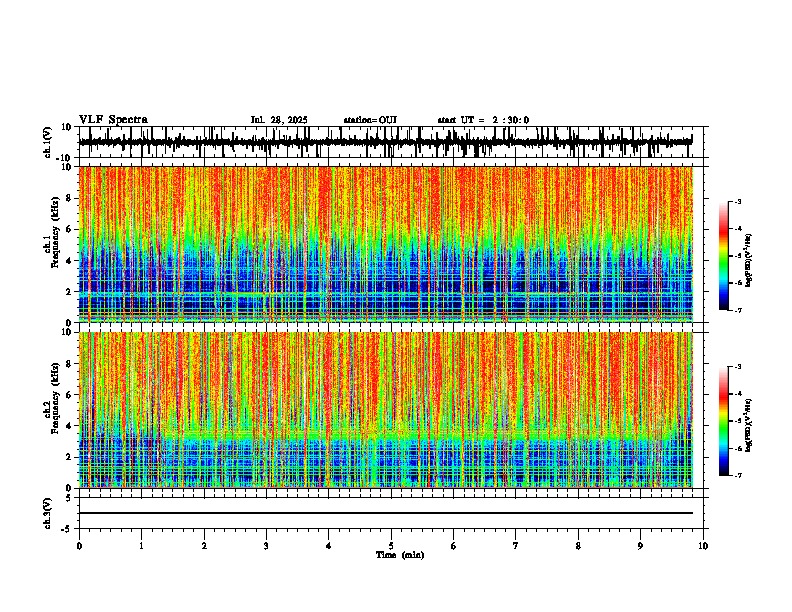Click time axis tick label "0"
792x612 pixels.
(x=79, y=546)
